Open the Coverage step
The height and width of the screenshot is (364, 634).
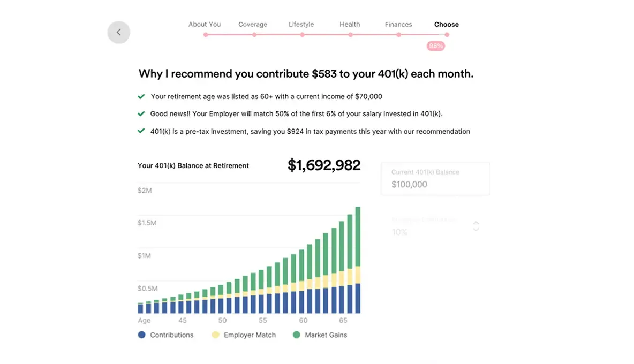coord(253,25)
